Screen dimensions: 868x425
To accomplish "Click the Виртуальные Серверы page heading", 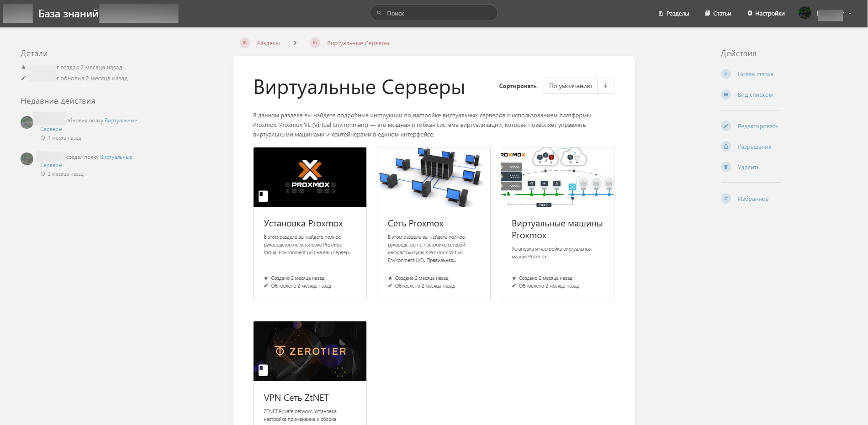I will [359, 87].
